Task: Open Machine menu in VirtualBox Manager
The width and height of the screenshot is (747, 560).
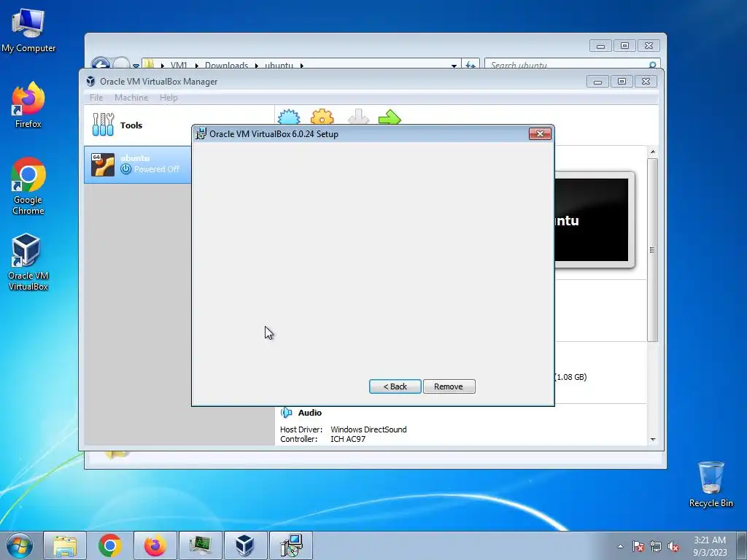Action: click(131, 98)
